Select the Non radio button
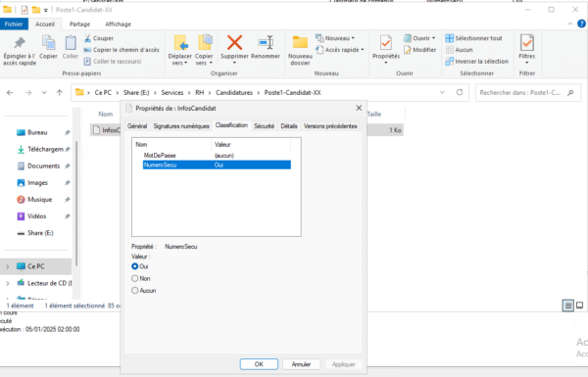588x377 pixels. [x=135, y=278]
